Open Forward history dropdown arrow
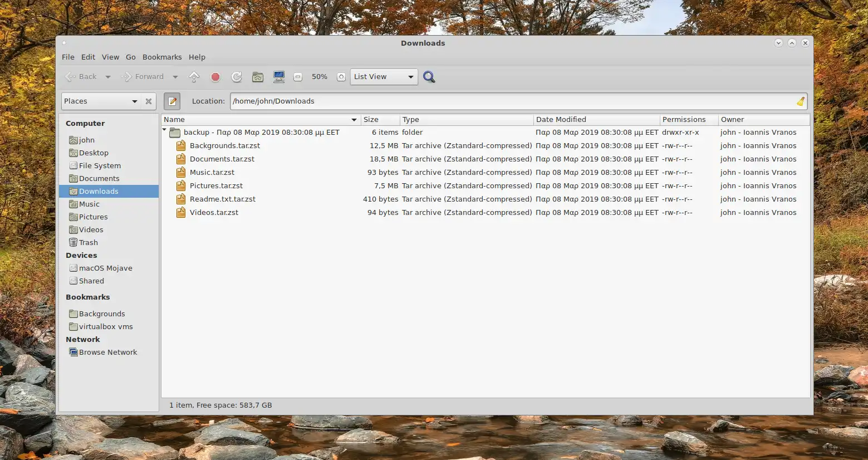The image size is (868, 460). 175,77
